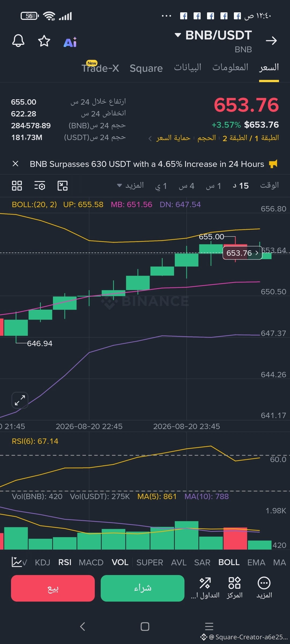Switch to the Square tab
Screen dimensions: 290x644
(x=146, y=68)
